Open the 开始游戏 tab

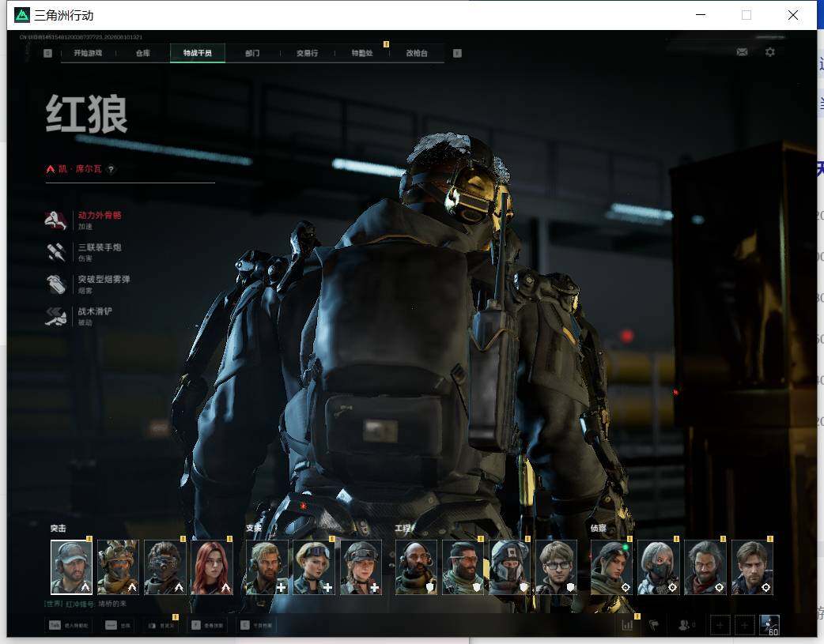pyautogui.click(x=88, y=53)
